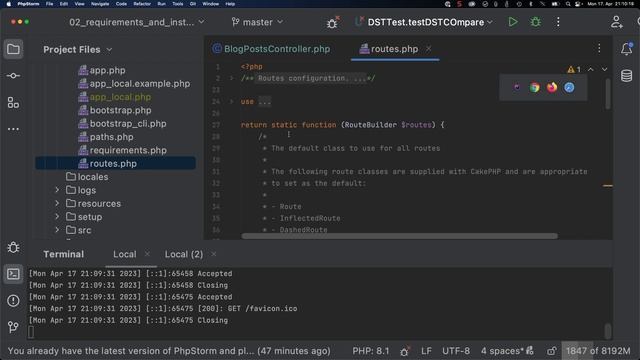Open the Commit tool window icon
This screenshot has width=640, height=360.
coord(13,76)
